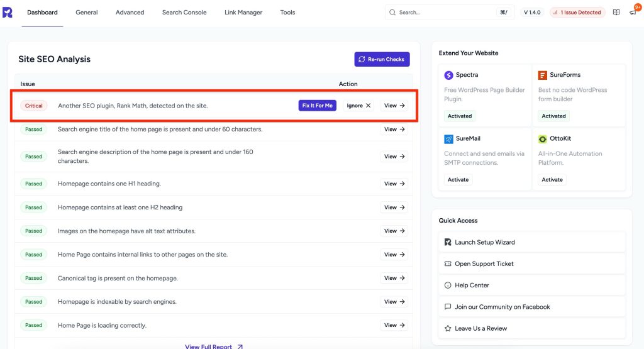Viewport: 644px width, 349px height.
Task: Open the View Full Report link
Action: [x=213, y=346]
